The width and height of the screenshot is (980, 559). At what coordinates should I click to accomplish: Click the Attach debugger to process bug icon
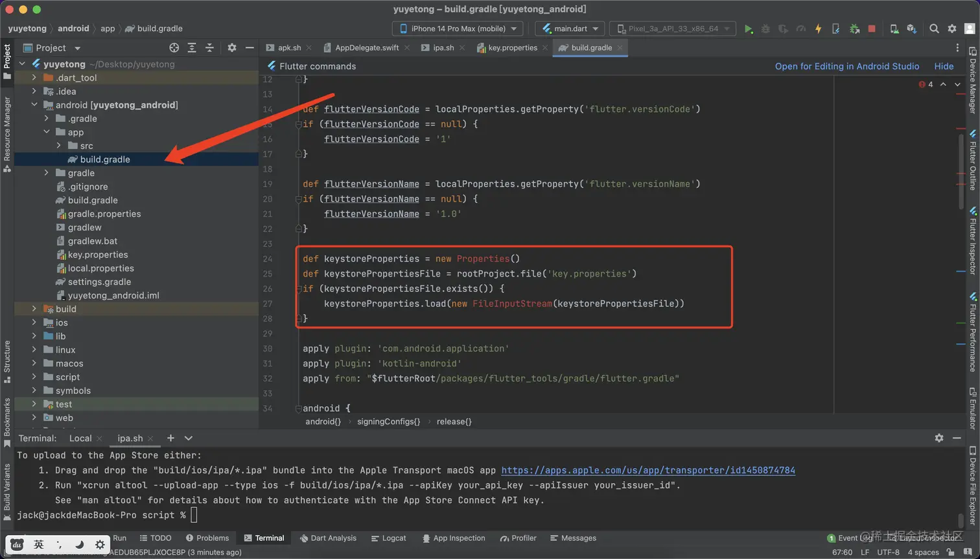tap(854, 29)
